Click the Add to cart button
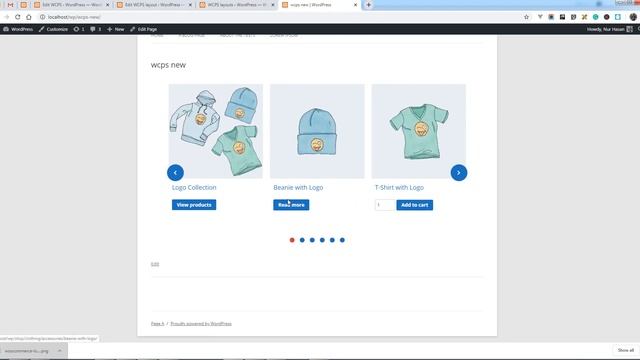640x360 pixels. [x=414, y=205]
